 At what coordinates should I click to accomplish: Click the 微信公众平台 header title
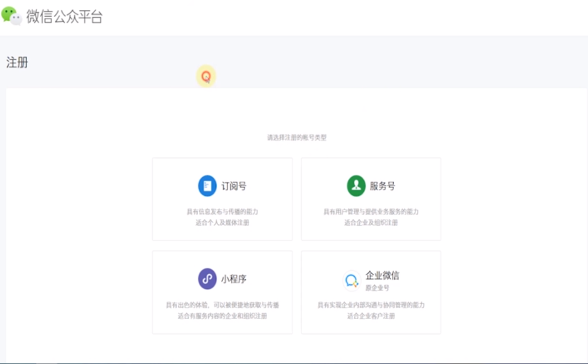pos(64,17)
